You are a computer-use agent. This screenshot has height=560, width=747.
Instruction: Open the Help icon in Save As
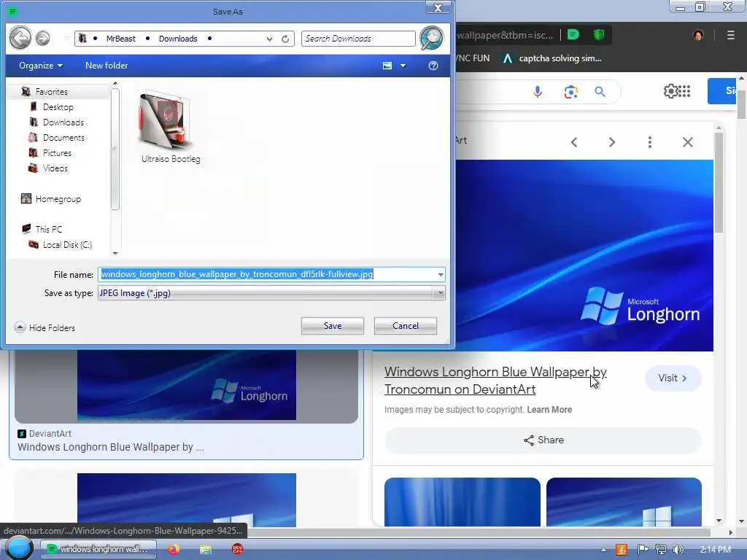coord(433,66)
